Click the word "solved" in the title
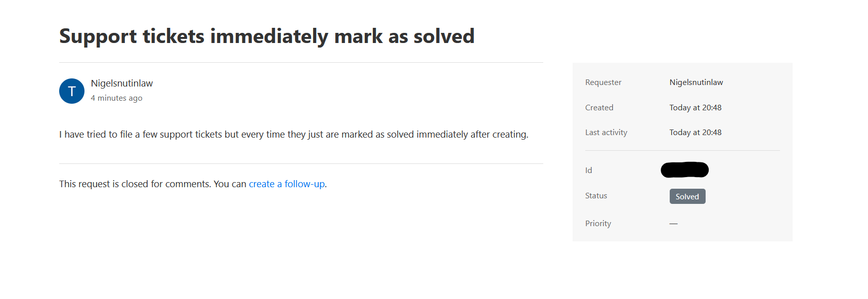The image size is (868, 299). pos(444,36)
